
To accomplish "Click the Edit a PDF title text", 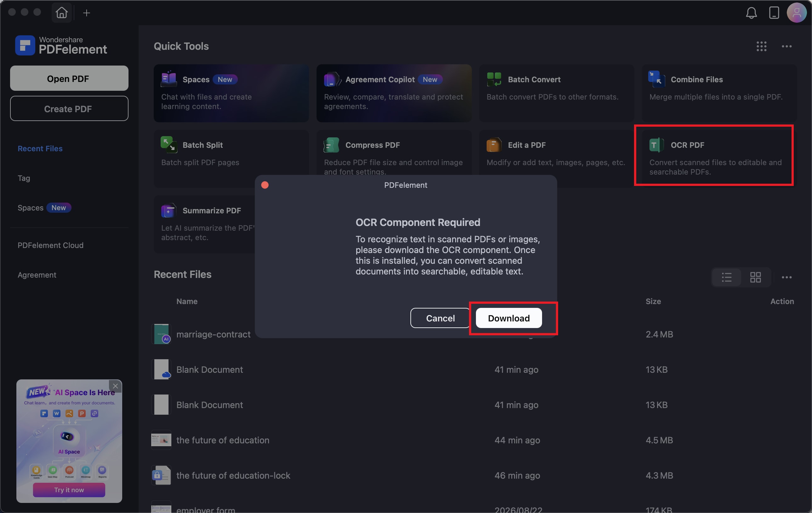I will pos(527,145).
